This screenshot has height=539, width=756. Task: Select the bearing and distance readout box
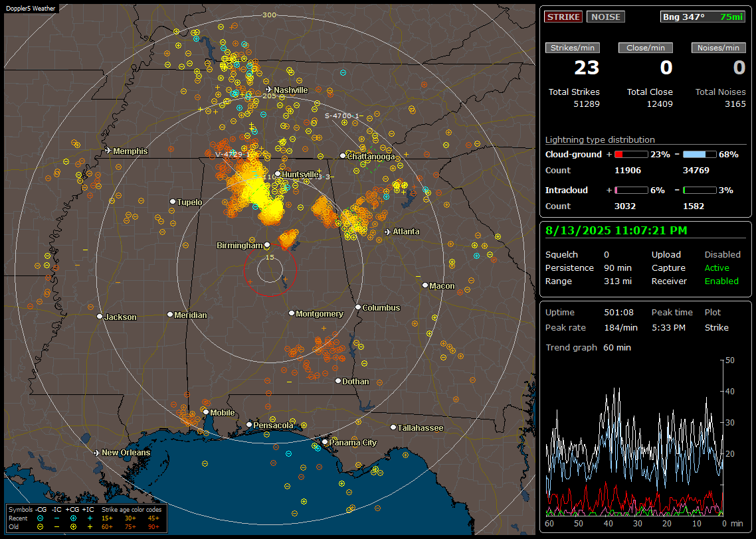[x=703, y=17]
